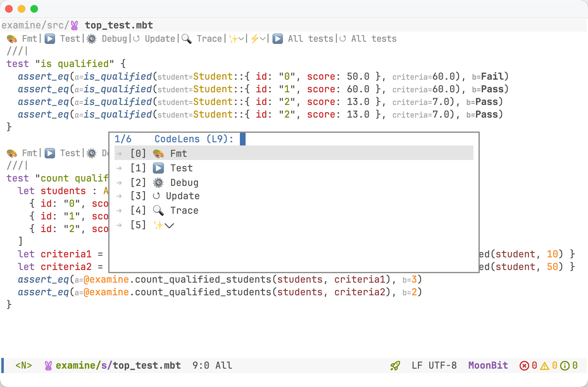Click the Trace magnifier icon in top code lens

click(x=187, y=39)
